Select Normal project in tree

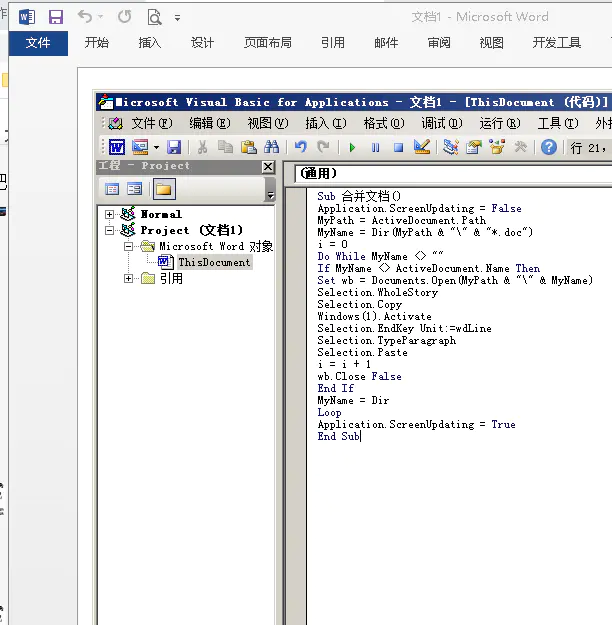161,214
